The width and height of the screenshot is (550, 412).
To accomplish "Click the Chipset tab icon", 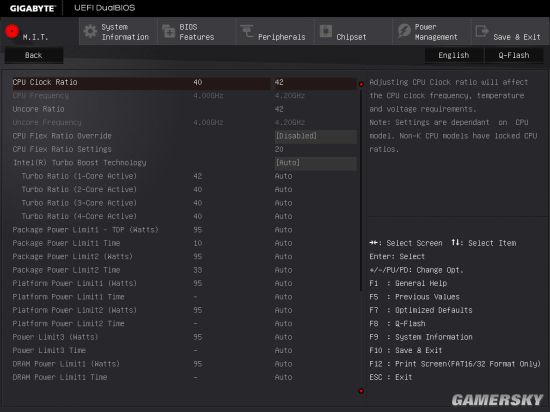I will [326, 31].
